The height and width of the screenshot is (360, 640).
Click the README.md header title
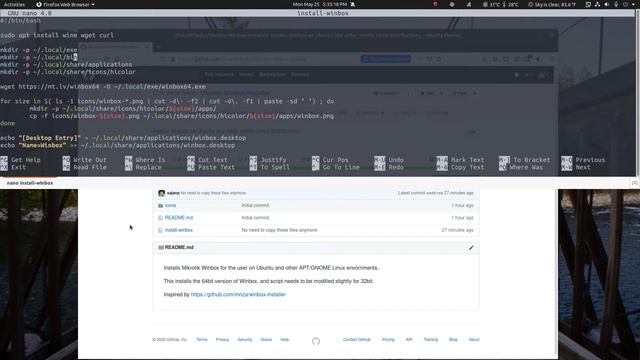179,247
